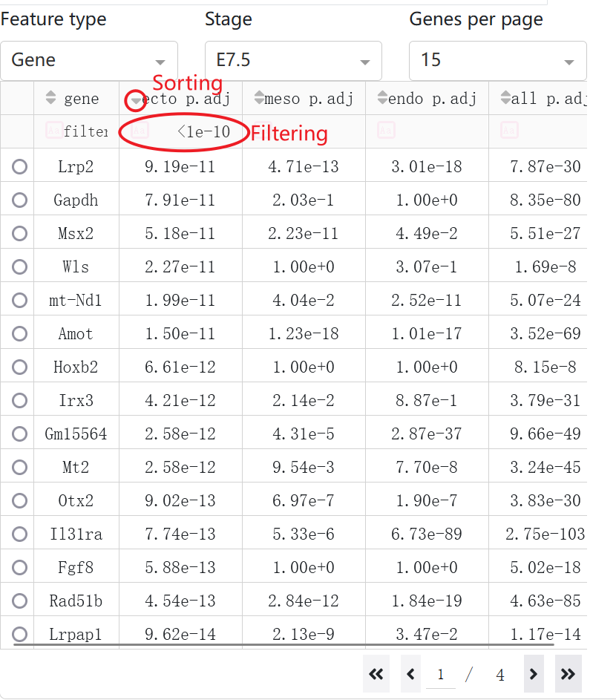The image size is (616, 700).
Task: Sort by meso p.adj column
Action: (259, 98)
